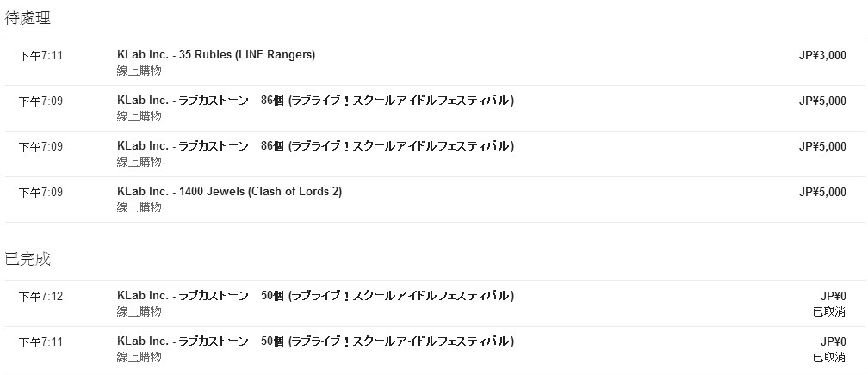Click 線上購物 label under 1400 Jewels
This screenshot has width=868, height=375.
139,207
